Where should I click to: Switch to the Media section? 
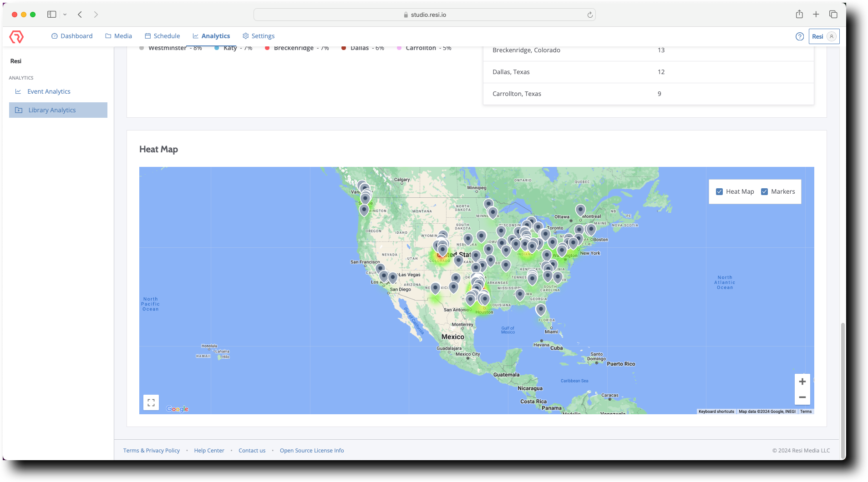pyautogui.click(x=118, y=35)
